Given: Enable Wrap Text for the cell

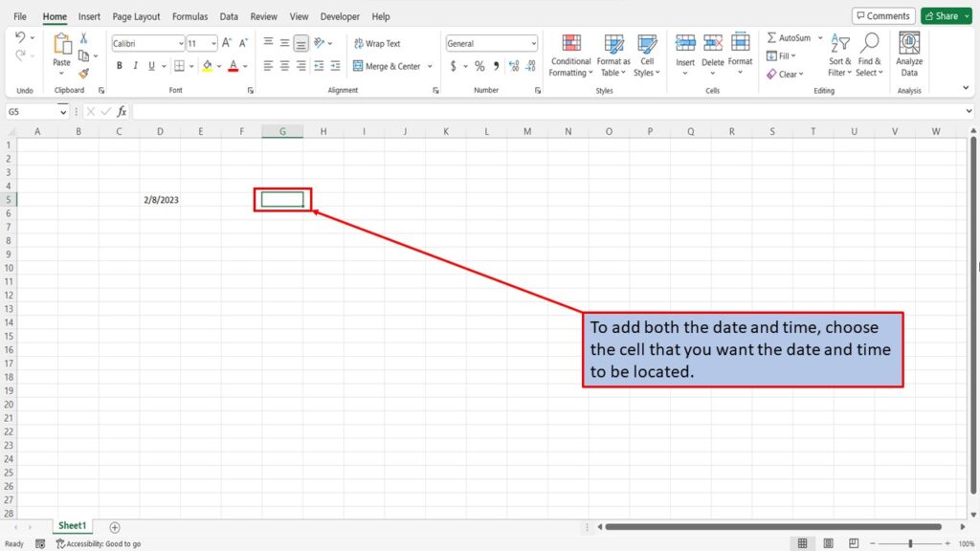Looking at the screenshot, I should tap(383, 43).
